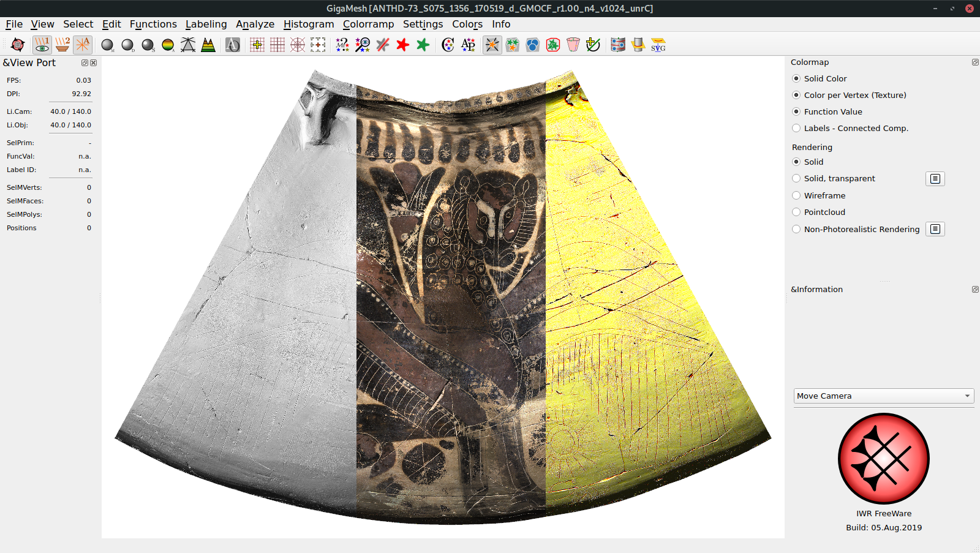
Task: Click the magnifier with stars inspect icon
Action: point(363,45)
